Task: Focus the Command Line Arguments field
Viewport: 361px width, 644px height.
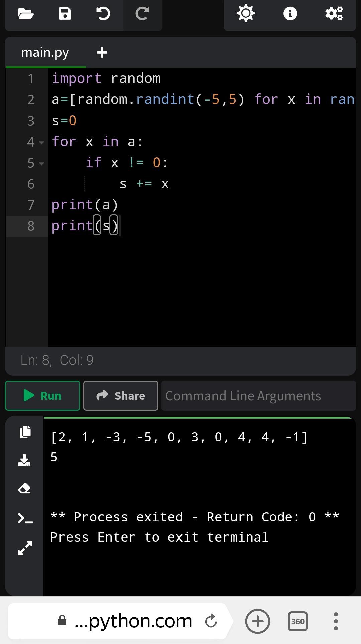Action: point(258,396)
